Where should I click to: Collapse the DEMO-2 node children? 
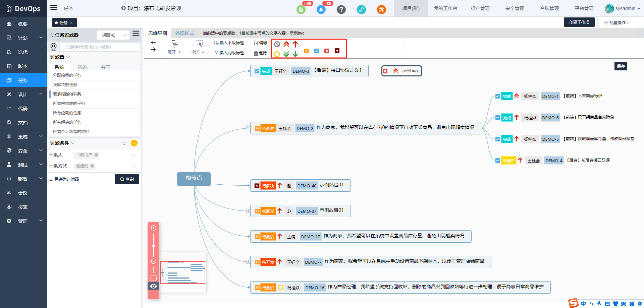[248, 128]
